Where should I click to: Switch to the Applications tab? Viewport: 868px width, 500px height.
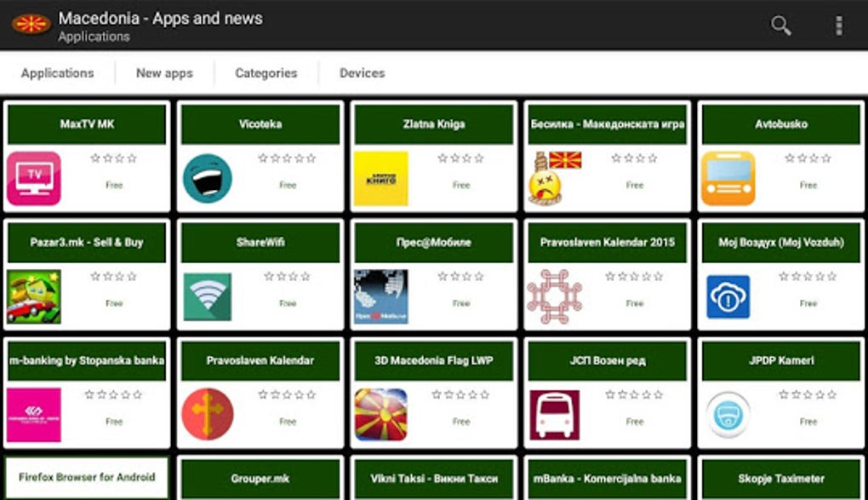pyautogui.click(x=58, y=73)
